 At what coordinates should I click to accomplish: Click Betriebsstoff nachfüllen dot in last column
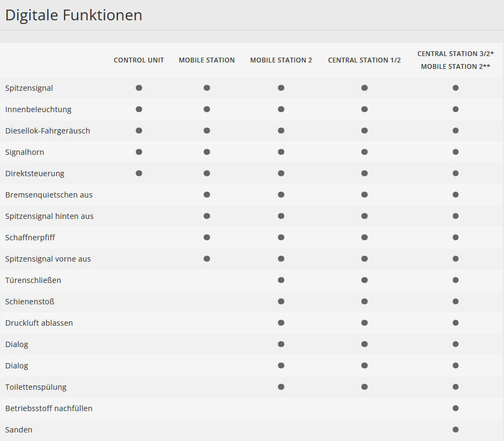point(455,408)
